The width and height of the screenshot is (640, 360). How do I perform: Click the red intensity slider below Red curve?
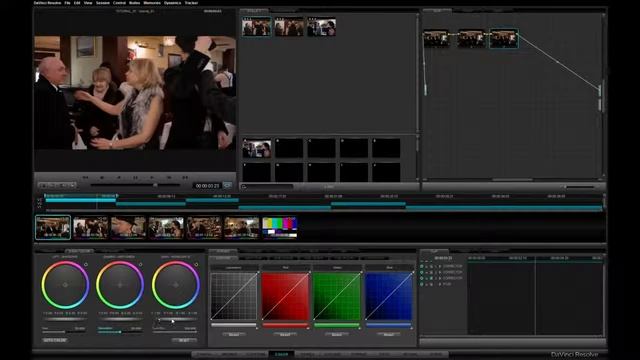click(285, 325)
